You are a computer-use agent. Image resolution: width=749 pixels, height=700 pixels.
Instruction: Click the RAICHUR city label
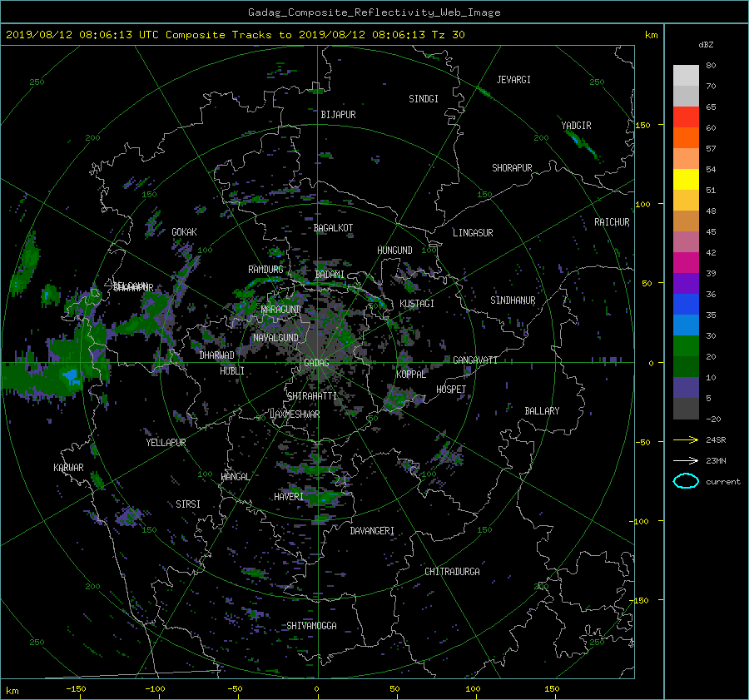click(x=612, y=222)
